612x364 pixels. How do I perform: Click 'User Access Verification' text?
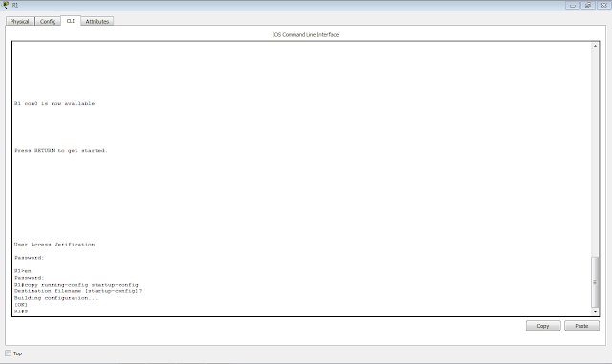click(55, 245)
